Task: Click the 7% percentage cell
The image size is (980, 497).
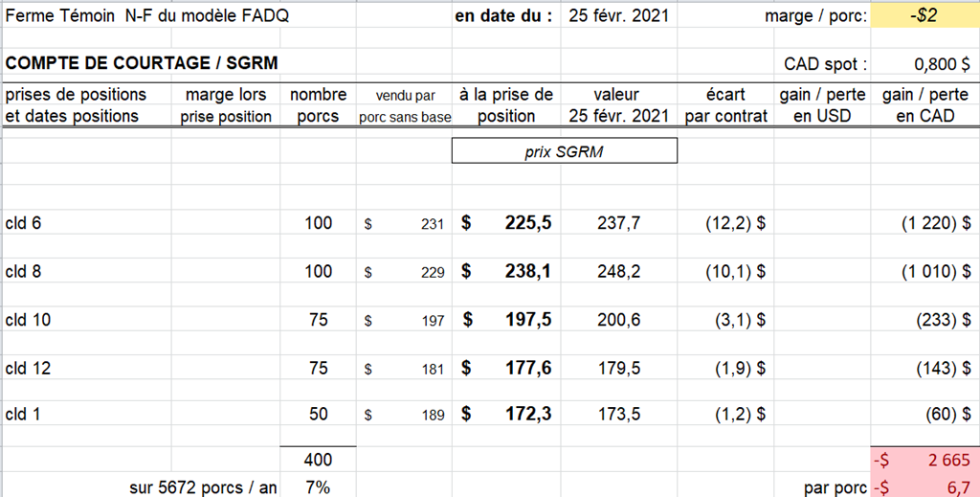Action: click(x=318, y=487)
